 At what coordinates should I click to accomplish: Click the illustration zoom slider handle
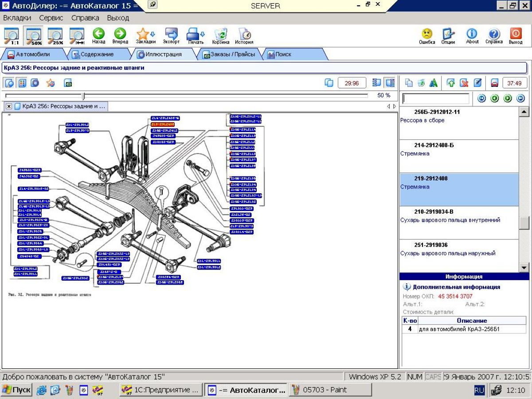point(83,96)
